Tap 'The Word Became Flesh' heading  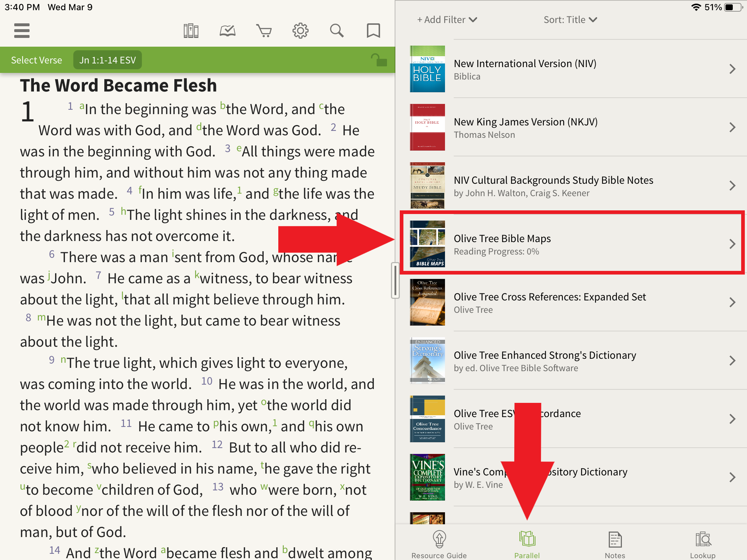[119, 85]
